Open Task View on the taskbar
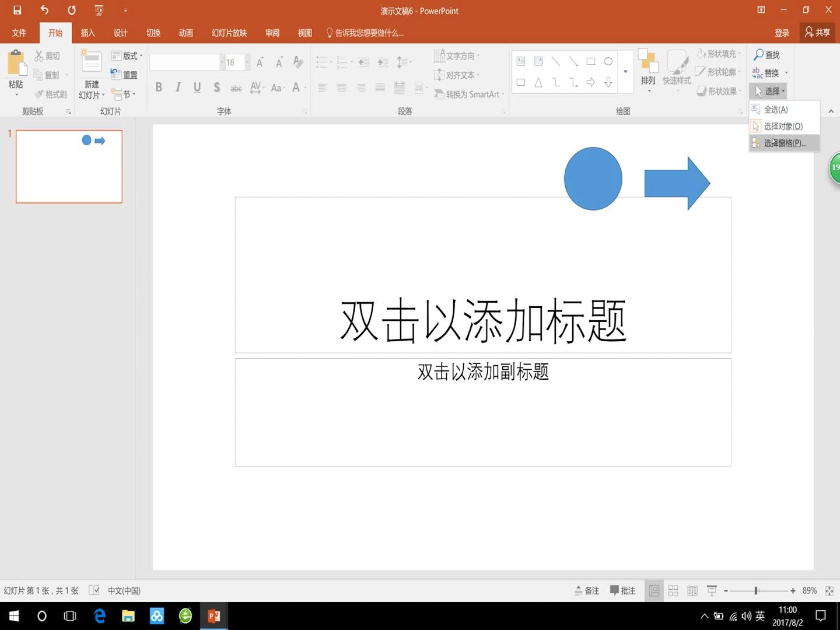The width and height of the screenshot is (840, 630). [x=70, y=616]
